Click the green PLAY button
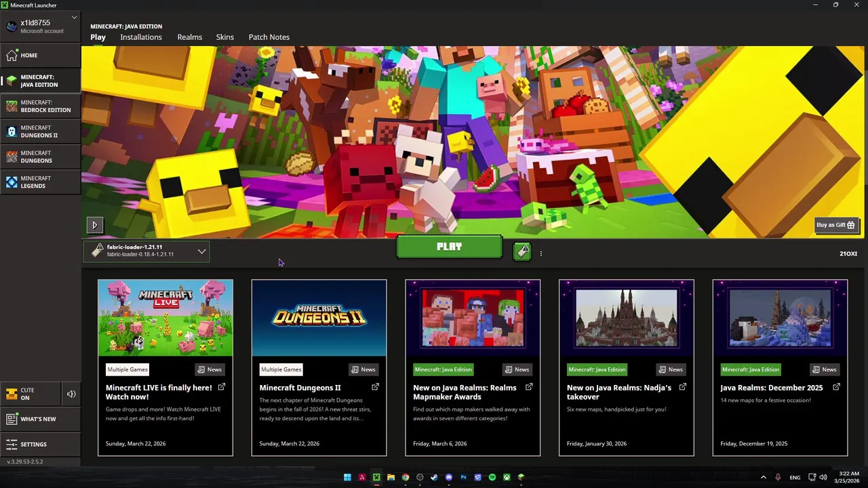868x488 pixels. tap(449, 247)
